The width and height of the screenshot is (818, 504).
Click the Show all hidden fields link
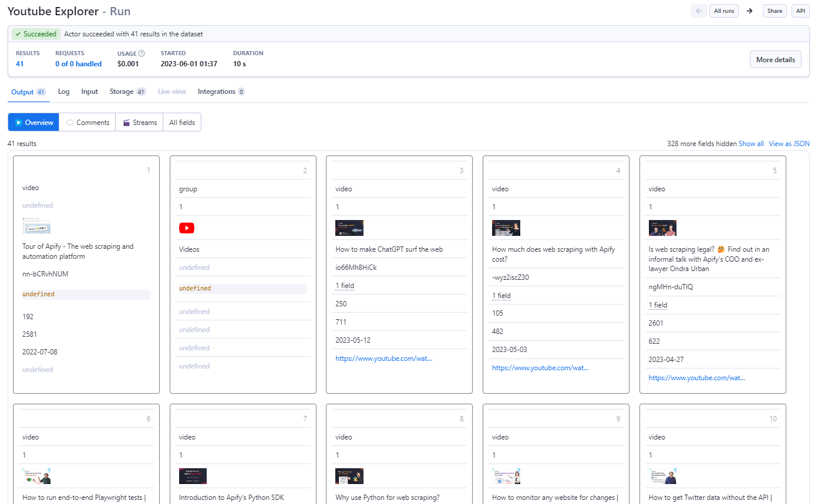751,144
